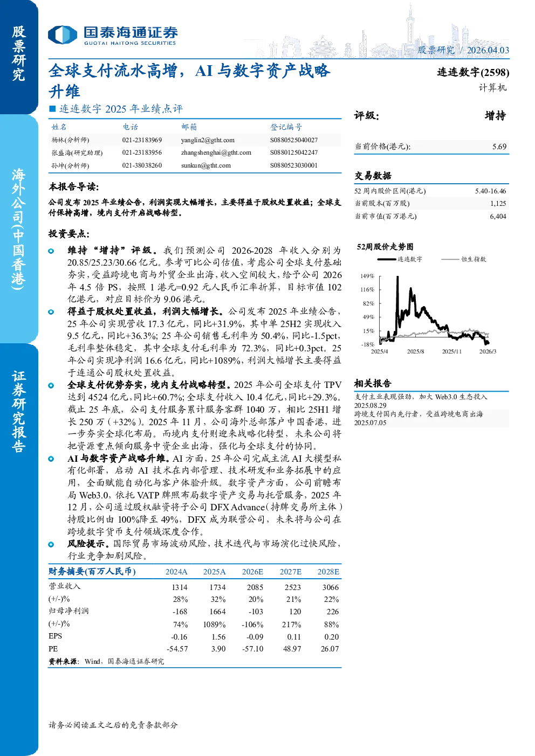The image size is (535, 756).
Task: Click the 投资要点 heading
Action: (69, 234)
